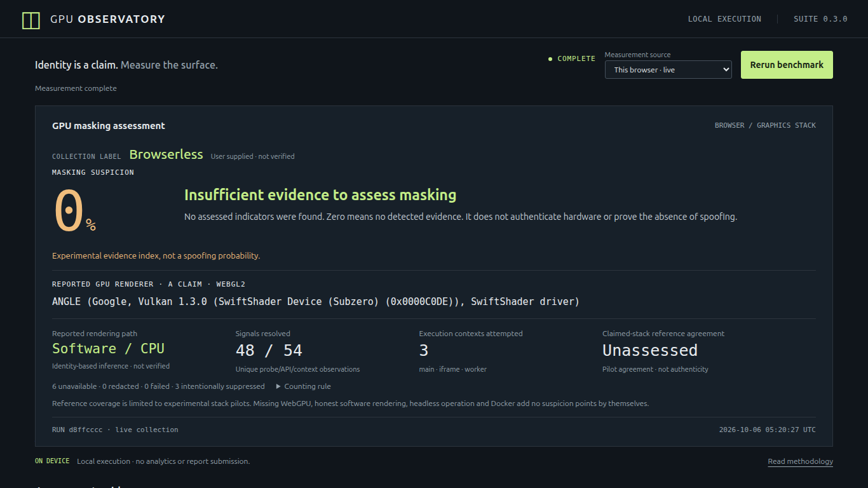
Task: Click the 'User supplied · not verified' note
Action: (x=253, y=156)
